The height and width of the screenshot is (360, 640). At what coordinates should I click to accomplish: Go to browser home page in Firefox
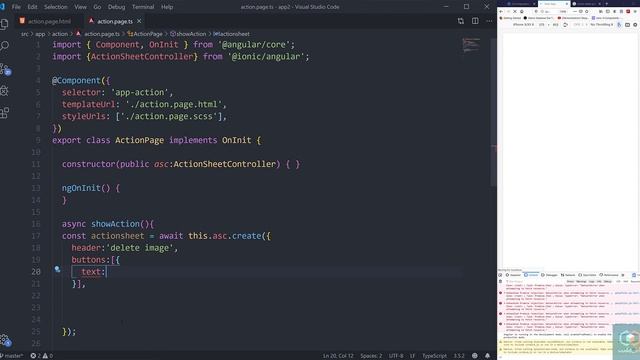pyautogui.click(x=522, y=11)
